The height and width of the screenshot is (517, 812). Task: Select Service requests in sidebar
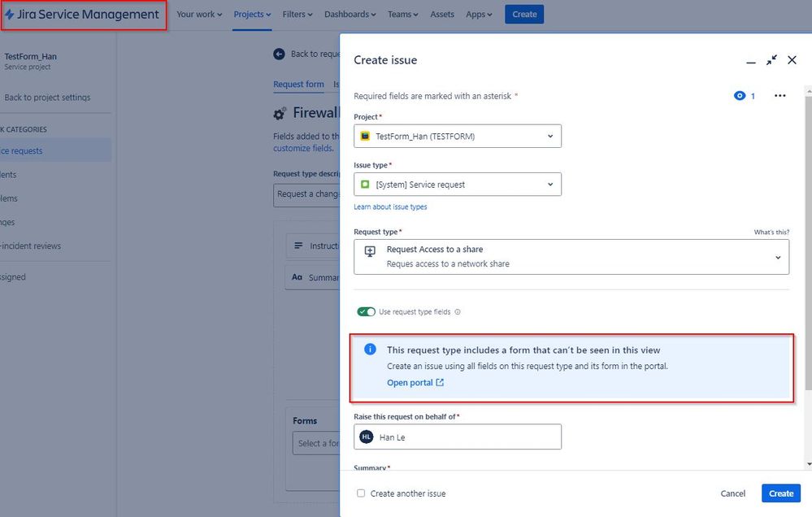click(x=54, y=150)
